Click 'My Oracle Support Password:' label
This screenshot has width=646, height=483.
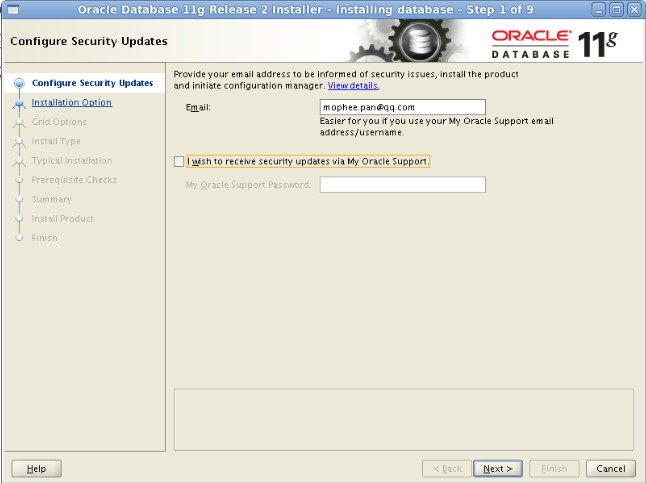coord(248,185)
